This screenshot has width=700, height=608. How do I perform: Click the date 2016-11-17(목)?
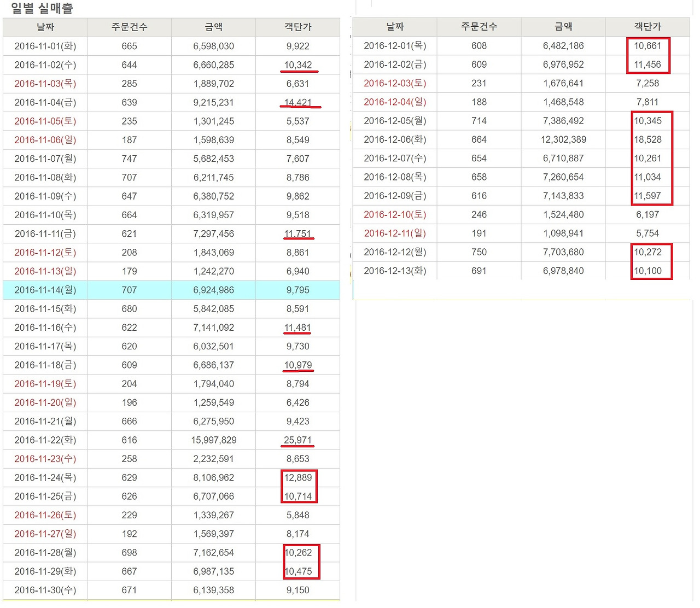click(45, 346)
